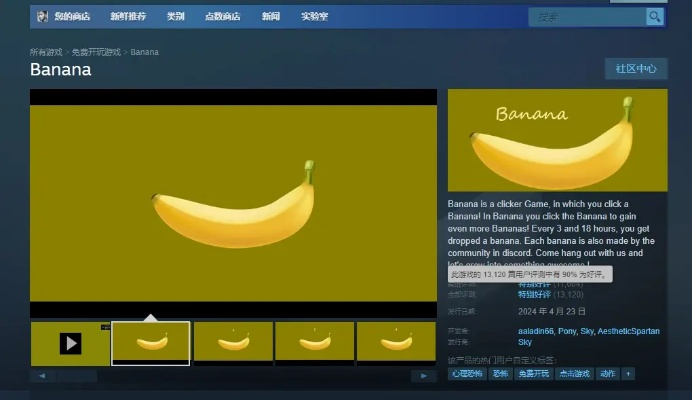Open the 实验室 tab
692x400 pixels.
[x=314, y=17]
